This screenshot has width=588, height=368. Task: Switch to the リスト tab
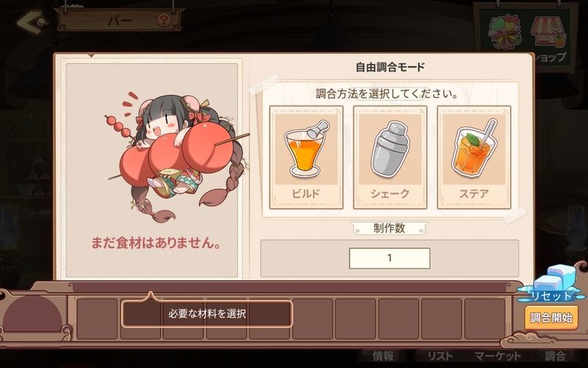coord(440,355)
